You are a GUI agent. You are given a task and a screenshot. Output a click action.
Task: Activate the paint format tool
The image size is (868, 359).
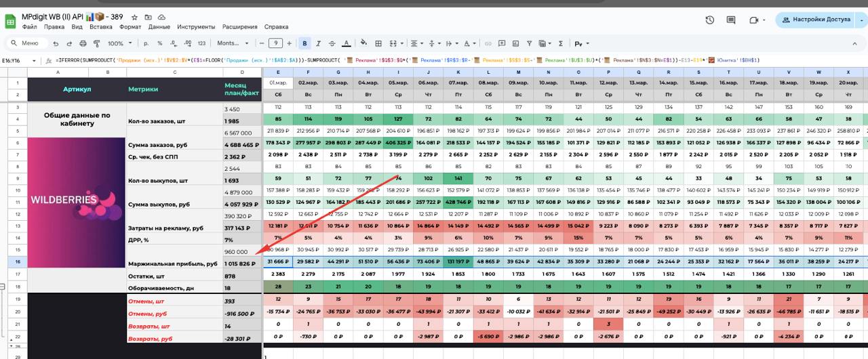96,43
